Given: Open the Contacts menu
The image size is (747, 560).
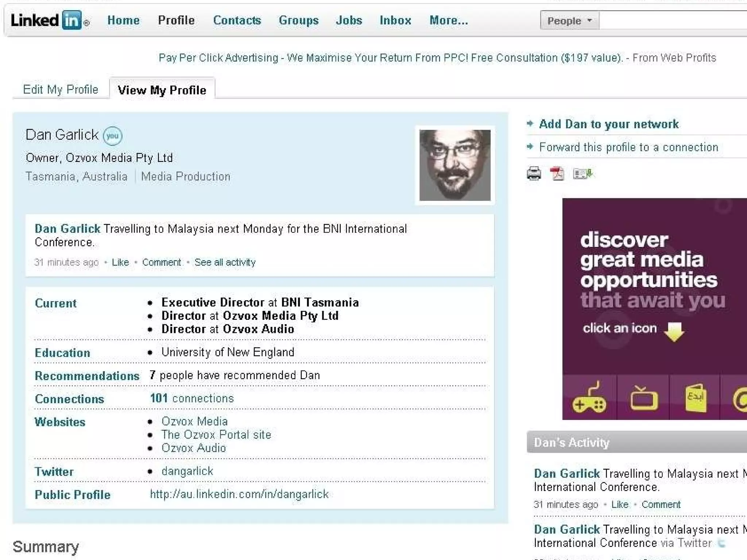Looking at the screenshot, I should click(x=237, y=20).
